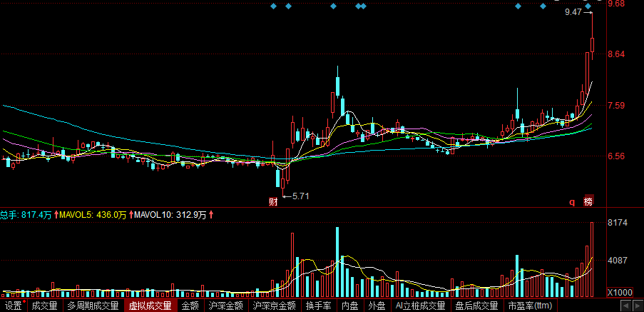Click the rightmost blue diamond marker near 9.47
Screen dimensions: 644x312
(588, 6)
